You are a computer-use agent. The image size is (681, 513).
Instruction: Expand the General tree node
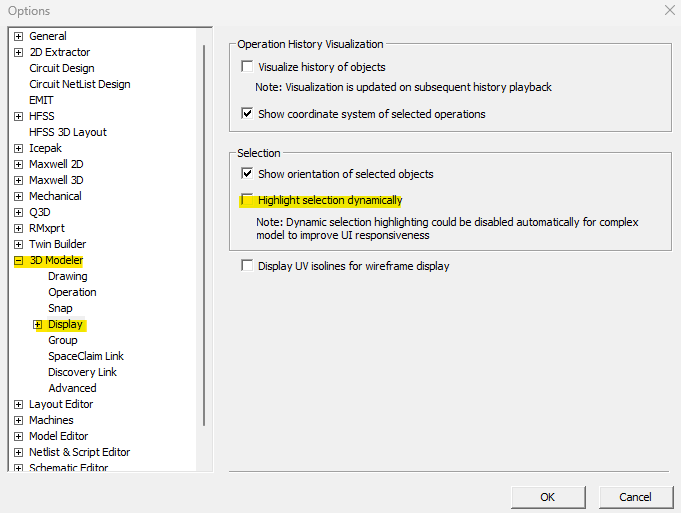[x=18, y=37]
